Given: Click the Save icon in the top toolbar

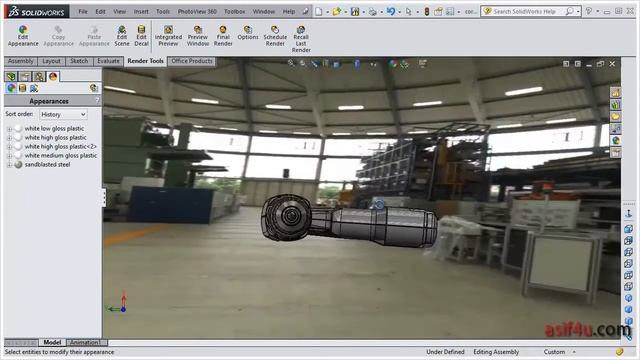Looking at the screenshot, I should click(355, 11).
